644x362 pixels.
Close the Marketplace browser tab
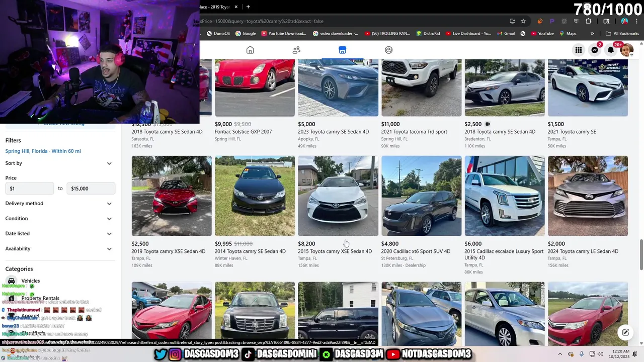click(x=236, y=7)
